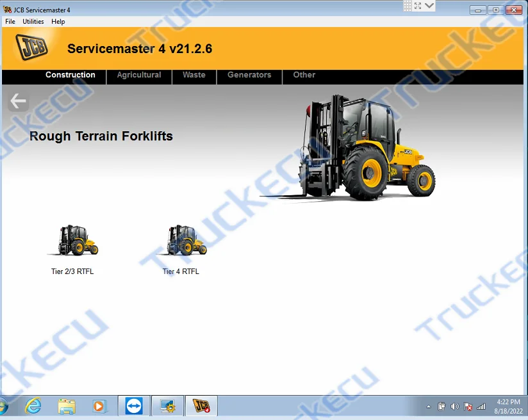Expand the hidden icons in the system tray
528x420 pixels.
click(429, 406)
